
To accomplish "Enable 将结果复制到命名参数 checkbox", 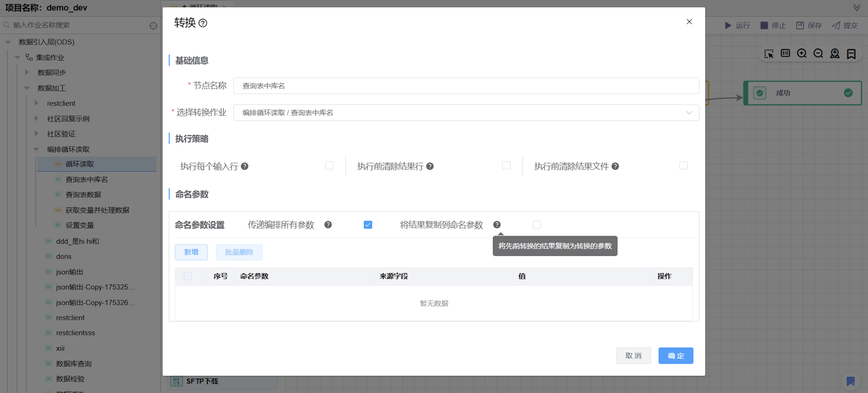I will pyautogui.click(x=537, y=224).
